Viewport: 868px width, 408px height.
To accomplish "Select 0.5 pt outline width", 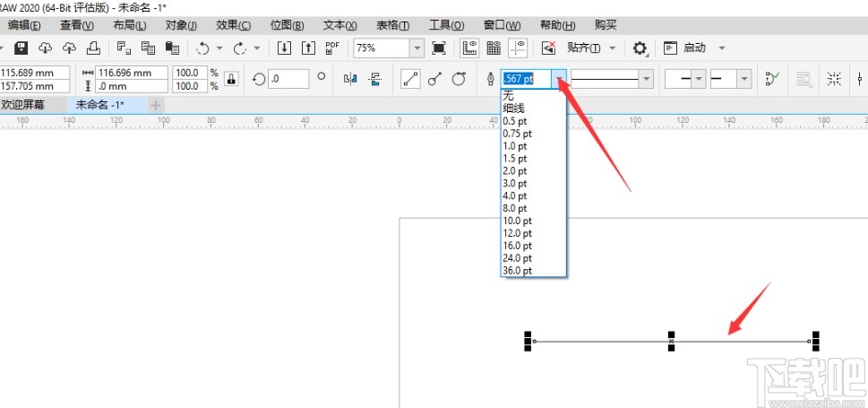I will tap(533, 121).
